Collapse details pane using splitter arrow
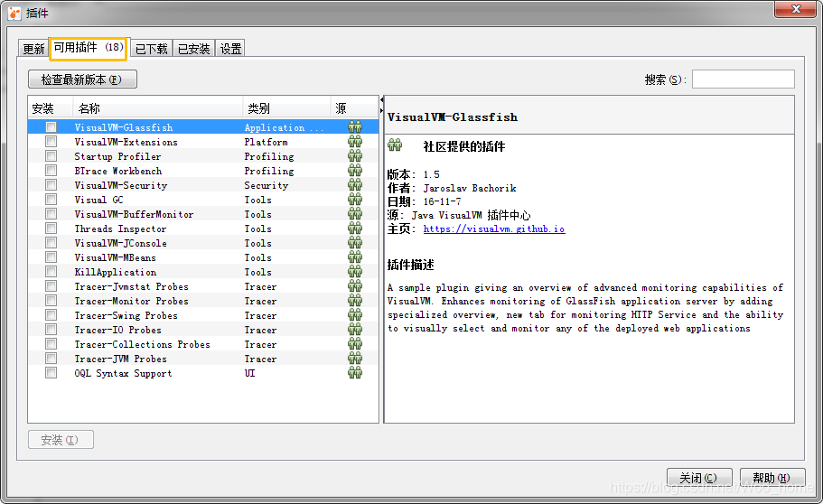The width and height of the screenshot is (823, 504). coord(381,110)
